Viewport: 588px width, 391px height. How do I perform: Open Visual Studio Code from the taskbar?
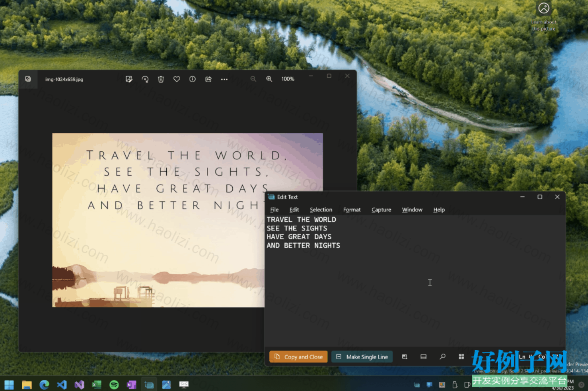pos(62,385)
